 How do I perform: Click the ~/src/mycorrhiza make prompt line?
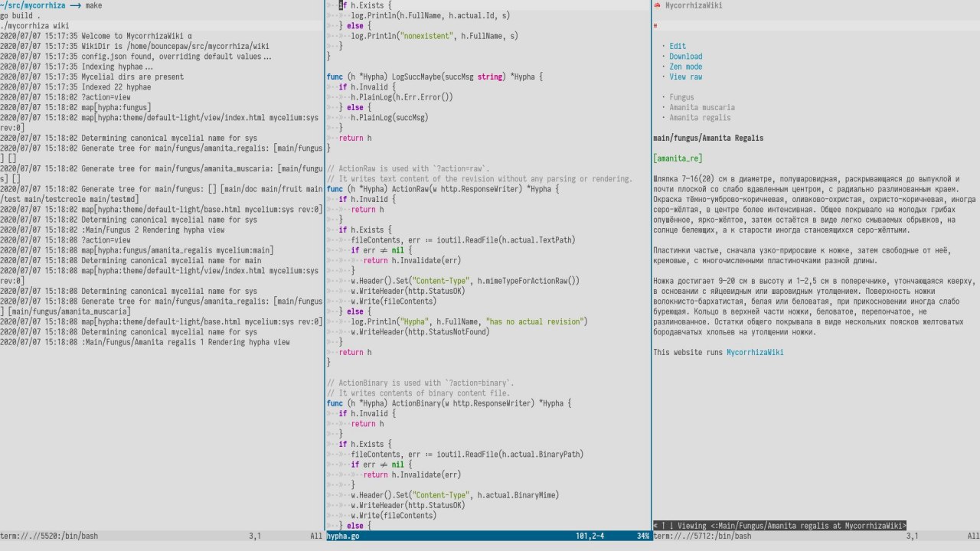tap(51, 5)
